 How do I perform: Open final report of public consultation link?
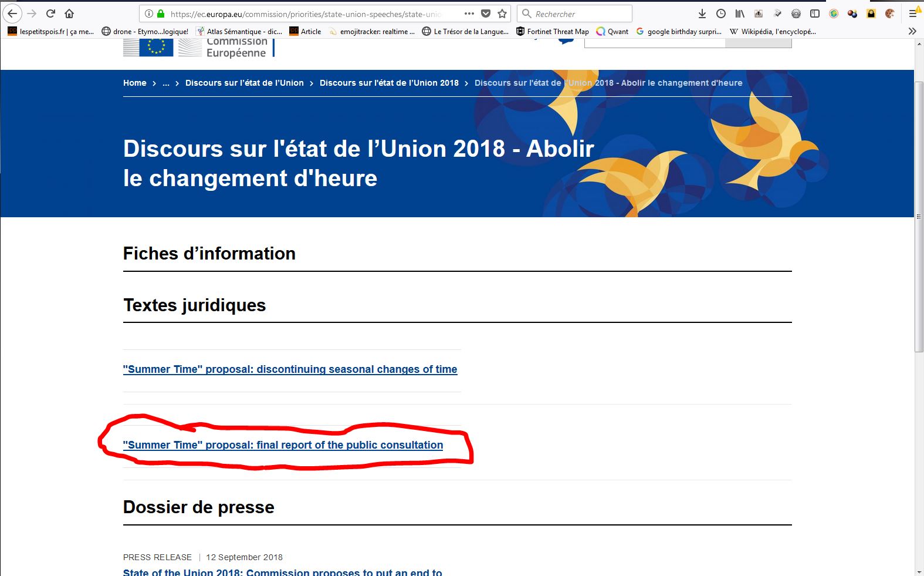pos(283,445)
